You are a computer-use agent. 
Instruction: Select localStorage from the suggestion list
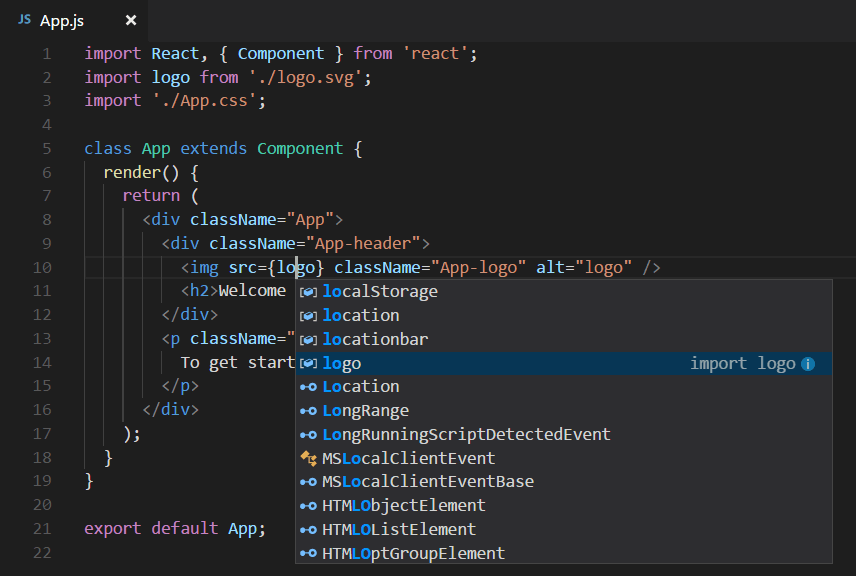(x=380, y=291)
